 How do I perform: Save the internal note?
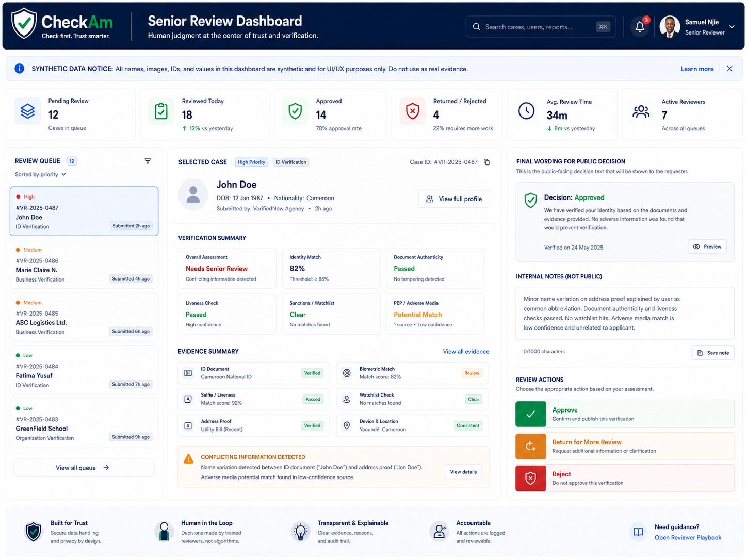[713, 353]
